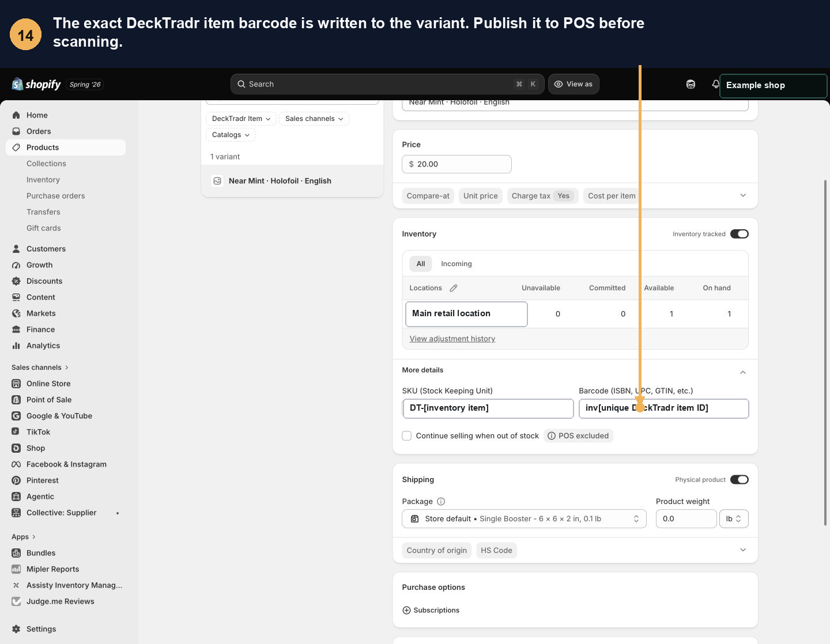Click the info icon next to Package

click(441, 502)
